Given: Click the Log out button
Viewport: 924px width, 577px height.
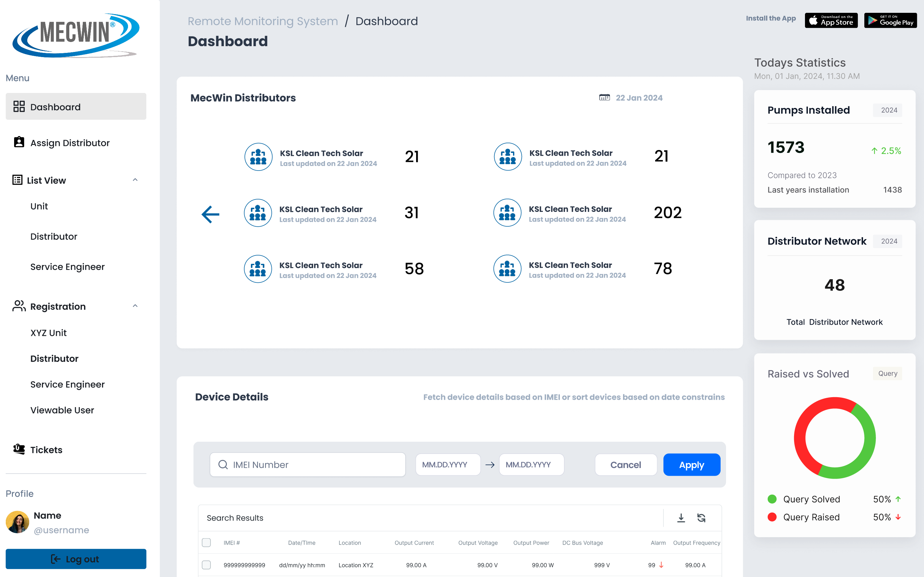Looking at the screenshot, I should [x=76, y=559].
